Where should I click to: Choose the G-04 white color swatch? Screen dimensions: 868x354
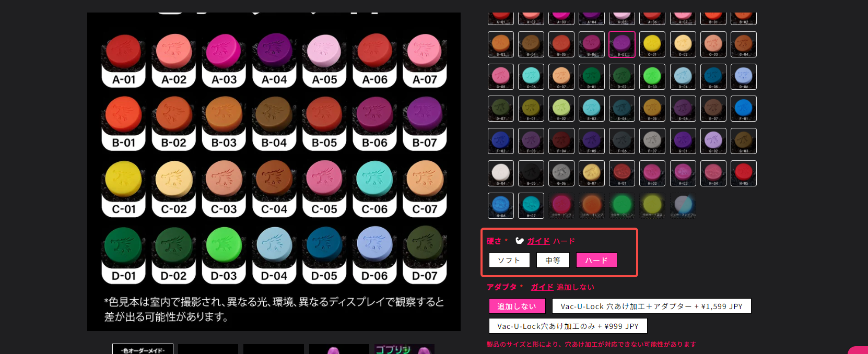coord(501,173)
